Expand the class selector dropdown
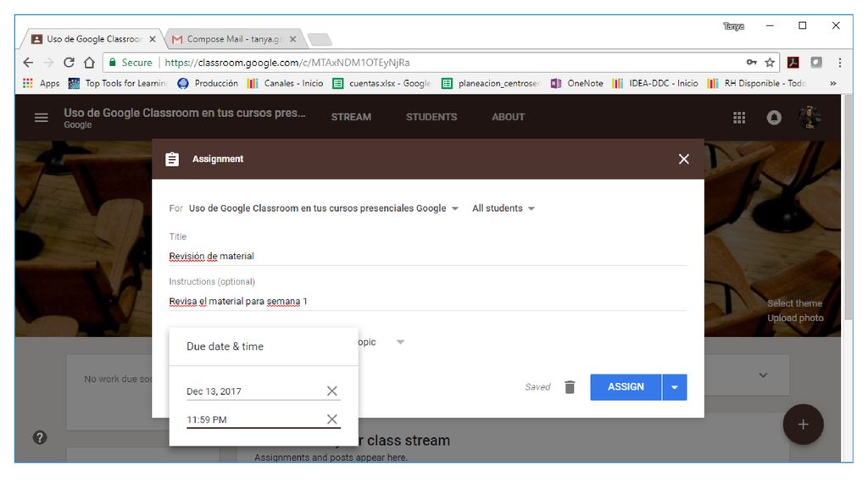This screenshot has height=488, width=868. [x=455, y=208]
